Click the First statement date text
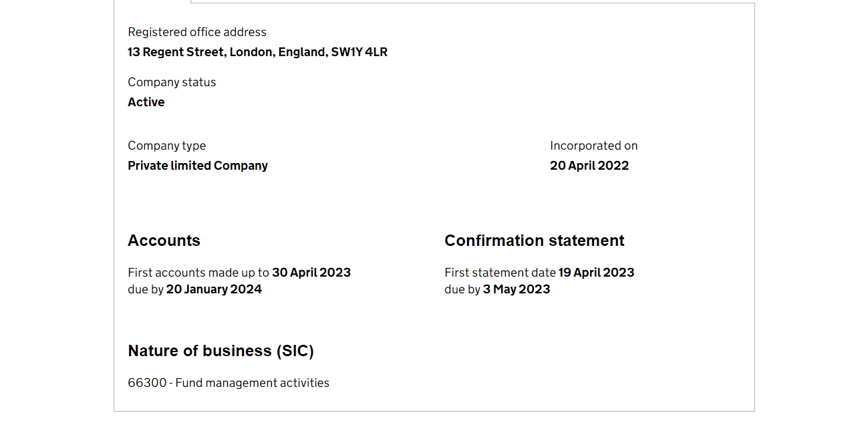The width and height of the screenshot is (868, 423). 500,273
